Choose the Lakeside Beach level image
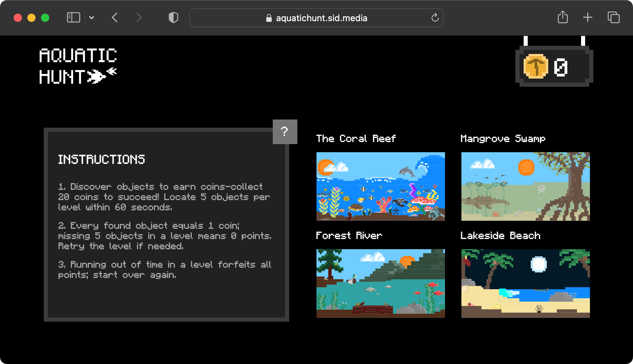Screen dimensions: 633x364 pos(525,283)
